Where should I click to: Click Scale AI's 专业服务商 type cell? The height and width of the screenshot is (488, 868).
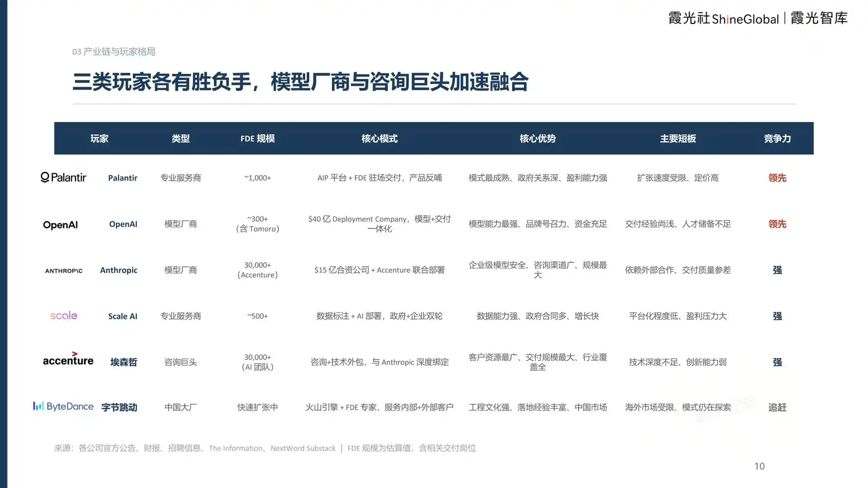coord(180,316)
